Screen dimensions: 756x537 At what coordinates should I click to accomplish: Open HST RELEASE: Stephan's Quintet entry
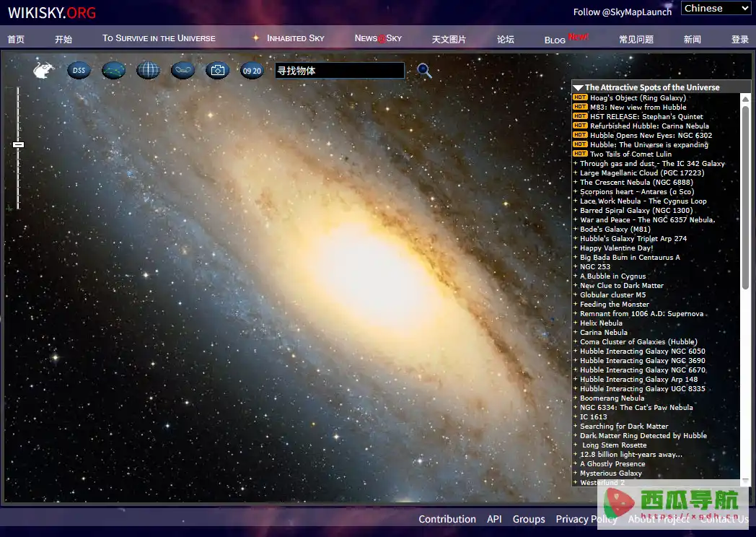[x=646, y=116]
